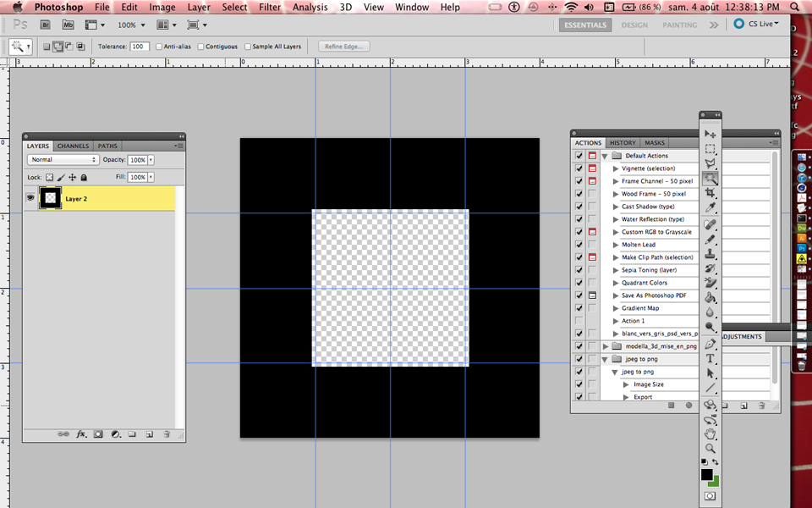This screenshot has height=508, width=812.
Task: Pick the Type tool
Action: [x=710, y=358]
